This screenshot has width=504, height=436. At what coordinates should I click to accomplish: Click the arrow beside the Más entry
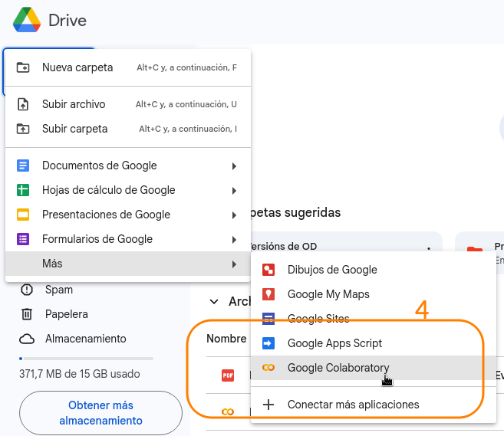click(x=234, y=264)
